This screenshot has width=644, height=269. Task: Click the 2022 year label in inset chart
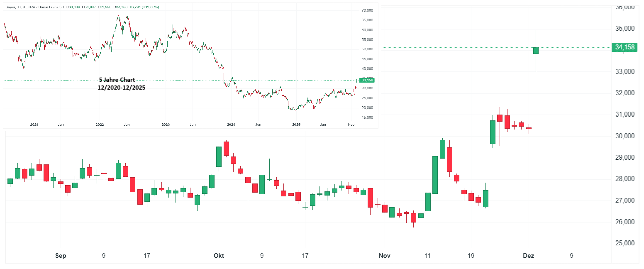pos(100,125)
